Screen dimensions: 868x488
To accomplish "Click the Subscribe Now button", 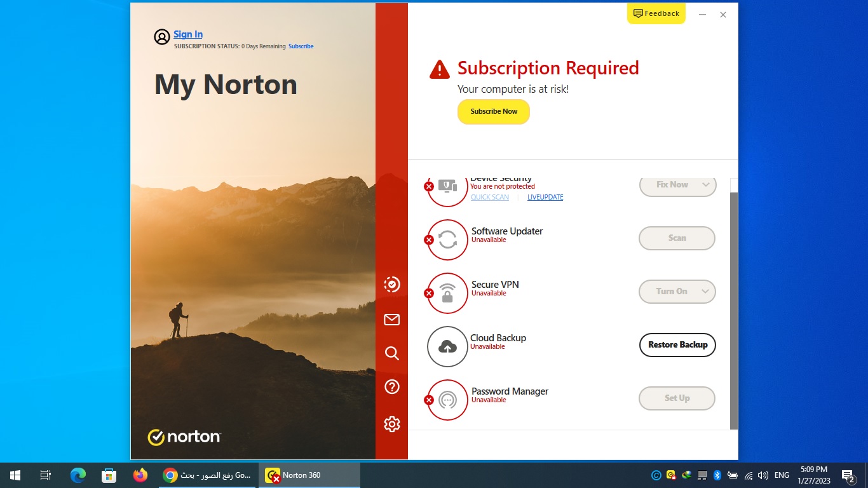I will [x=494, y=112].
